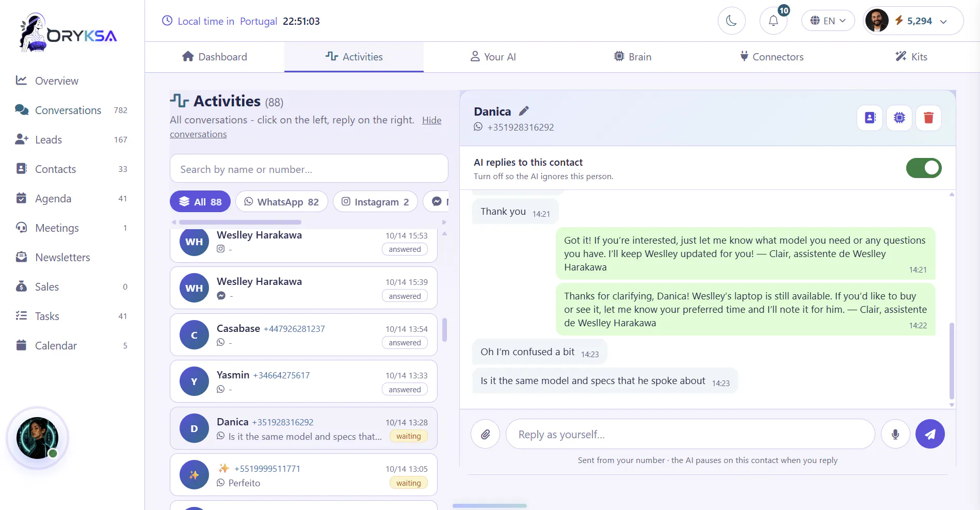Filter activities by WhatsApp 82
The height and width of the screenshot is (510, 980).
click(282, 202)
